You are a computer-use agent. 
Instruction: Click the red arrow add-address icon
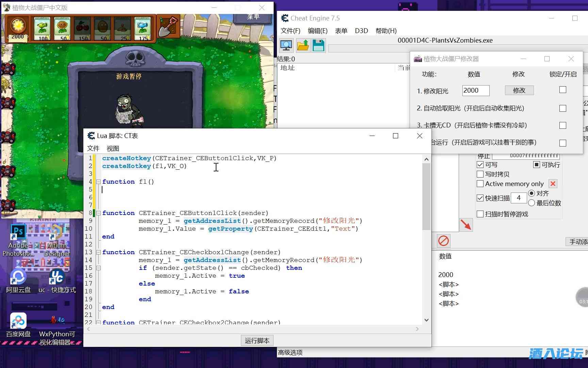pyautogui.click(x=466, y=225)
